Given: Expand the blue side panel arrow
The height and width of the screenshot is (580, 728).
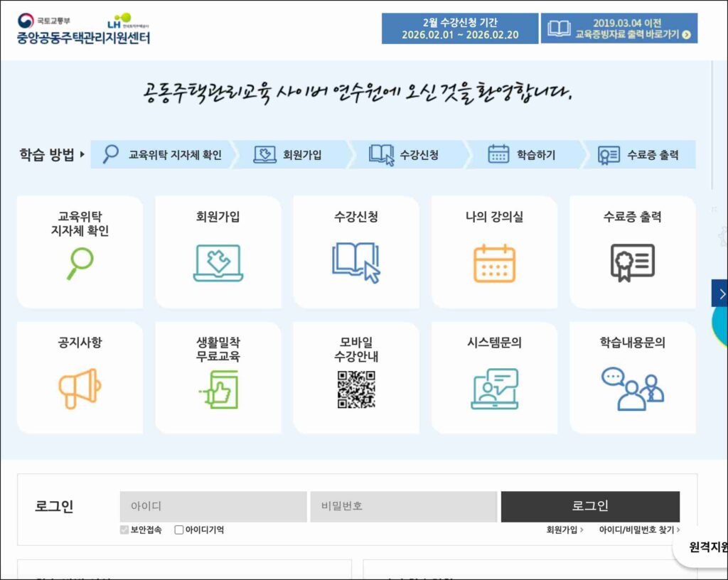Looking at the screenshot, I should (721, 294).
